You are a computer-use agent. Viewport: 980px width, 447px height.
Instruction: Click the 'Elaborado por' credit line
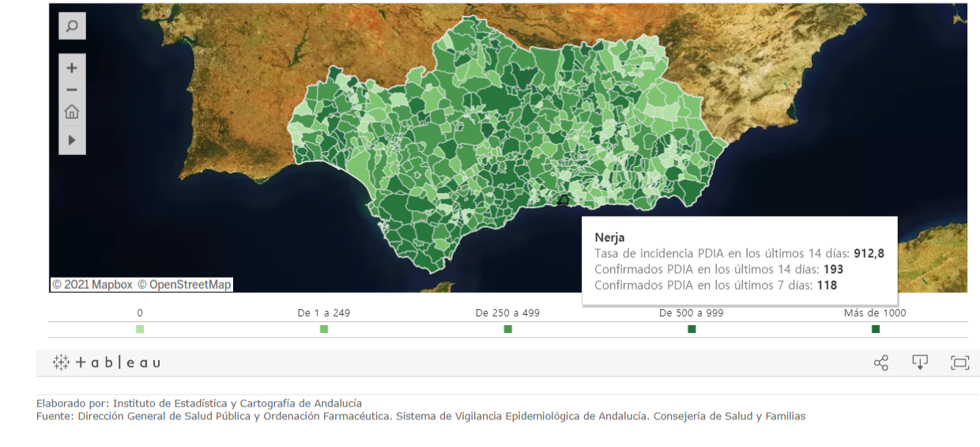coord(199,403)
